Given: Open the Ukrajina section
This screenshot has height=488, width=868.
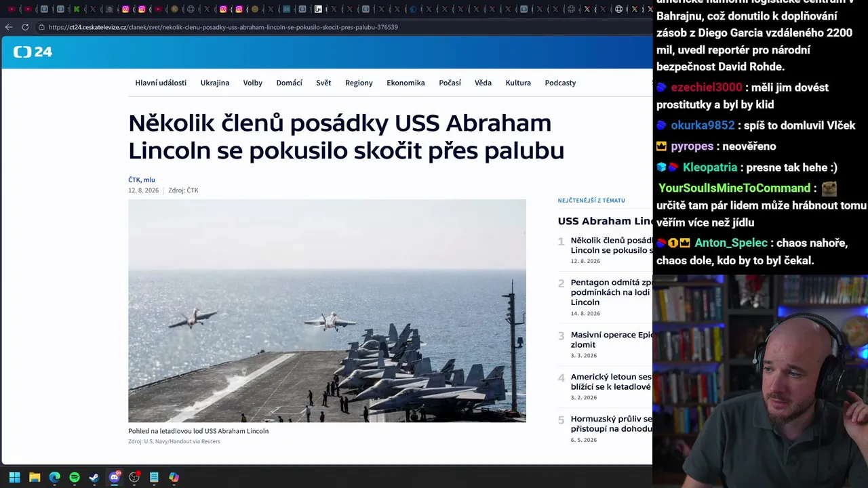Looking at the screenshot, I should [215, 83].
